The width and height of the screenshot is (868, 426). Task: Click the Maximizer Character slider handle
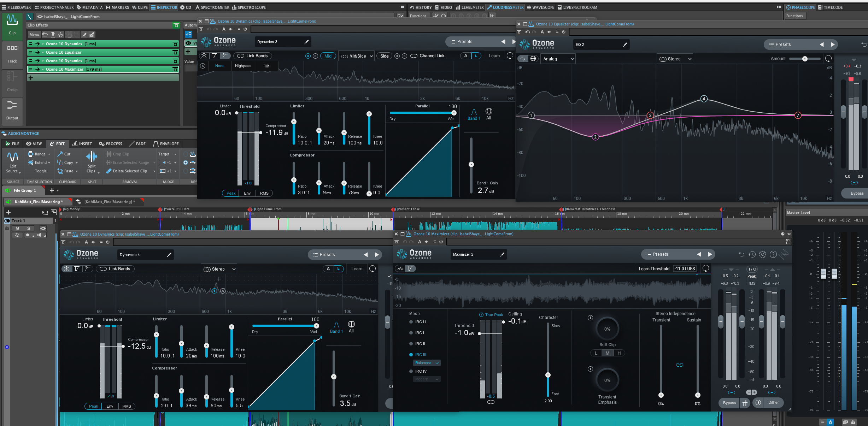pyautogui.click(x=548, y=375)
